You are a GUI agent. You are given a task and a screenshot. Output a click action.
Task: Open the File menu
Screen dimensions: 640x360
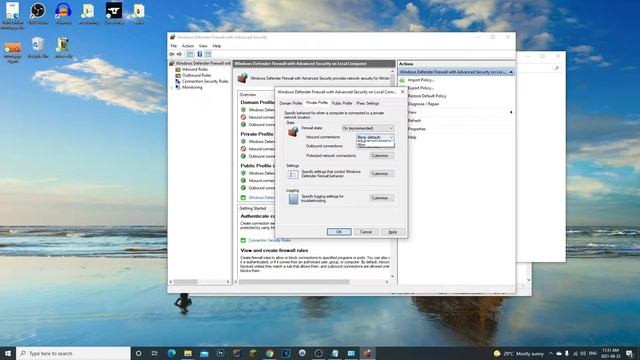pos(173,46)
